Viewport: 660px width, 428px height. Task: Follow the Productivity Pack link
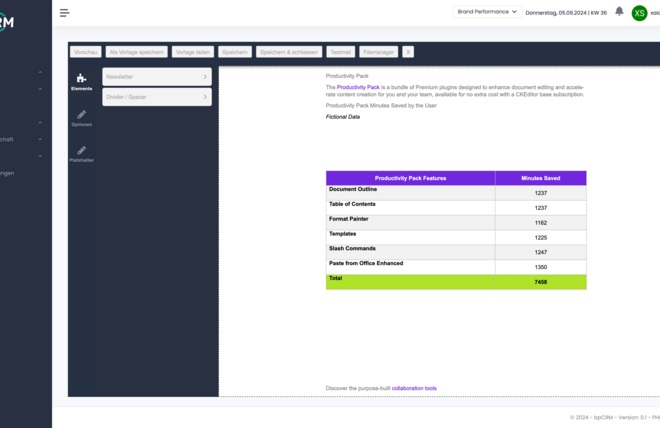(x=358, y=87)
